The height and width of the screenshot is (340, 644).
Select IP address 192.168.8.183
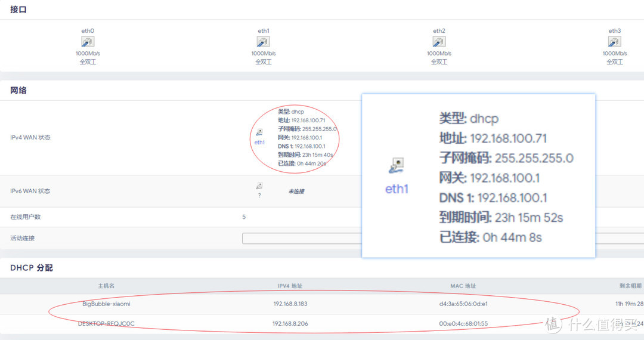[x=290, y=304]
